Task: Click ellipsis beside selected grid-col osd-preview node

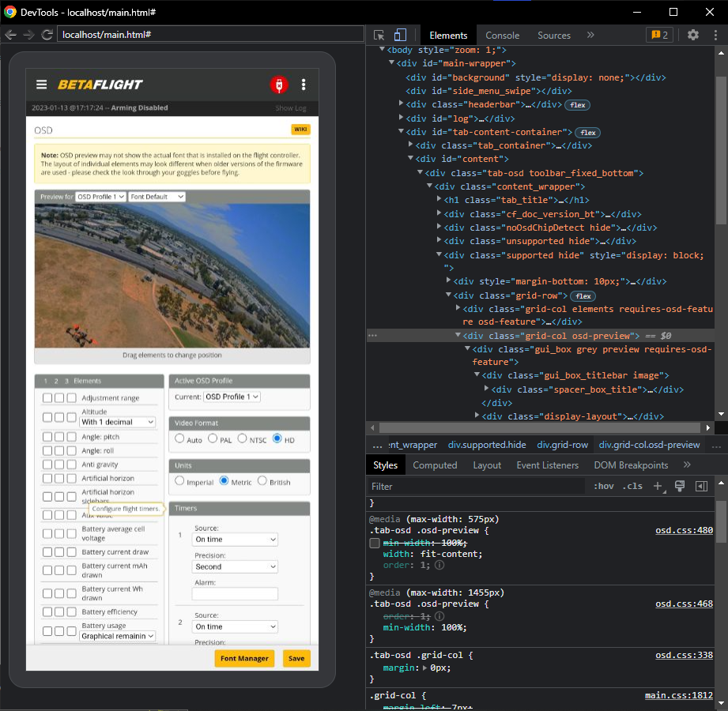Action: [x=372, y=336]
